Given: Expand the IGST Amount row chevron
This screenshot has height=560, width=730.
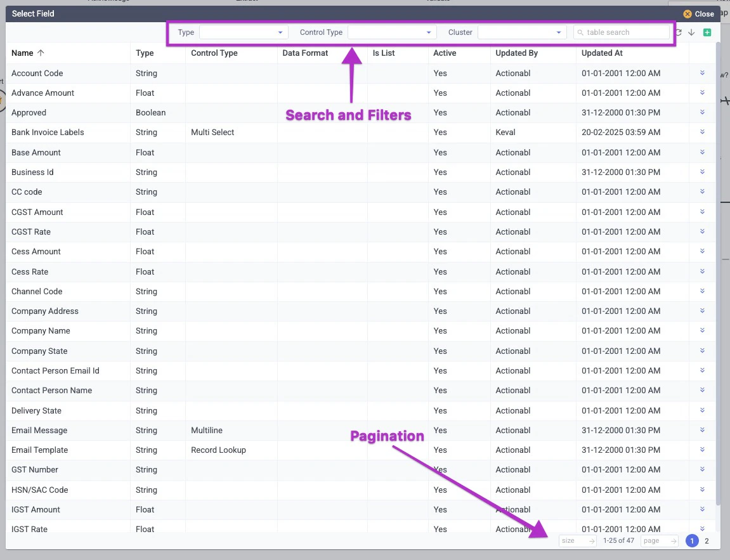Looking at the screenshot, I should [x=702, y=509].
